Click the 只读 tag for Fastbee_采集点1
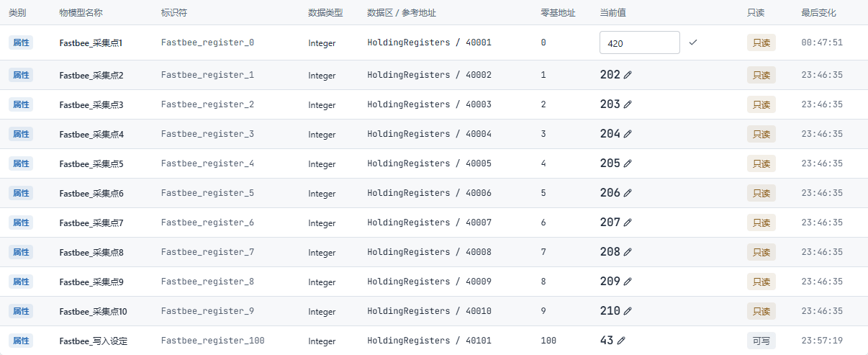Screen dimensions: 868x355 761,42
